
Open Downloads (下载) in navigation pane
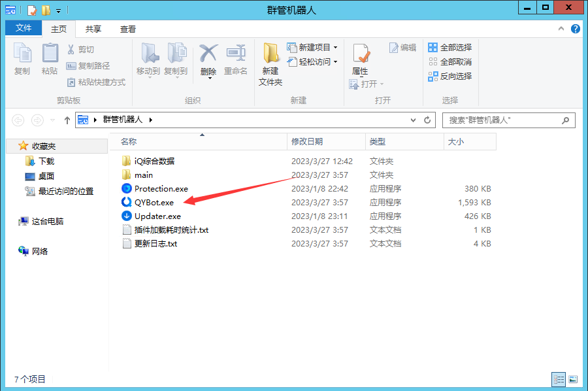[40, 161]
